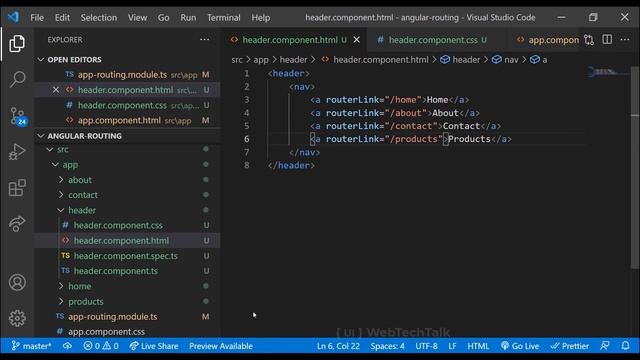Change LF end of line sequence
Screen dimensions: 640x360
point(452,346)
